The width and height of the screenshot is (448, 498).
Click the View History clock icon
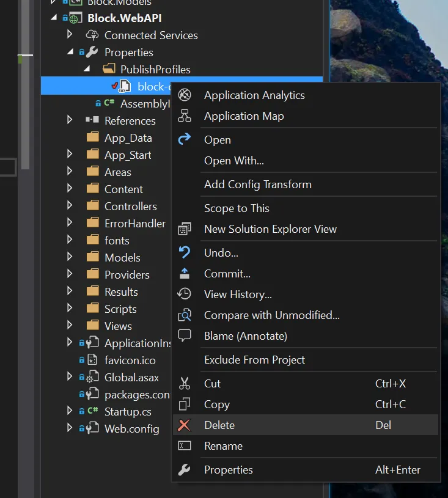(x=185, y=295)
